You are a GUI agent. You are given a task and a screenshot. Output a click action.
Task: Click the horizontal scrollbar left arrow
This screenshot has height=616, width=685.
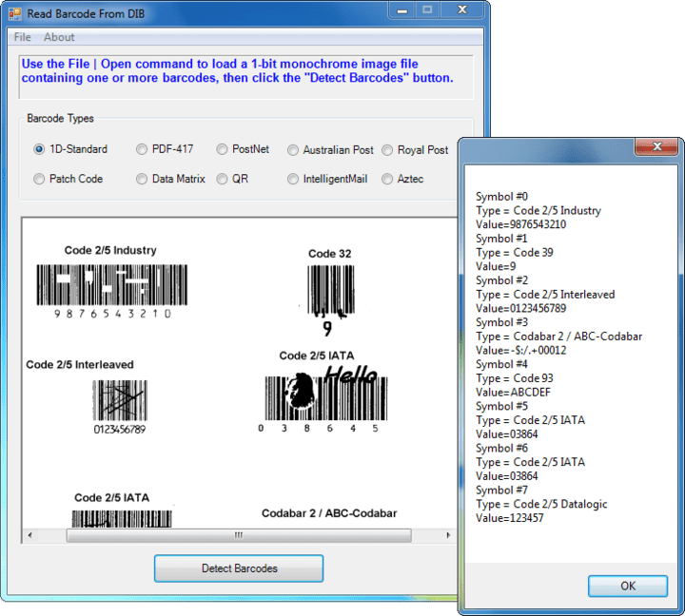point(29,535)
